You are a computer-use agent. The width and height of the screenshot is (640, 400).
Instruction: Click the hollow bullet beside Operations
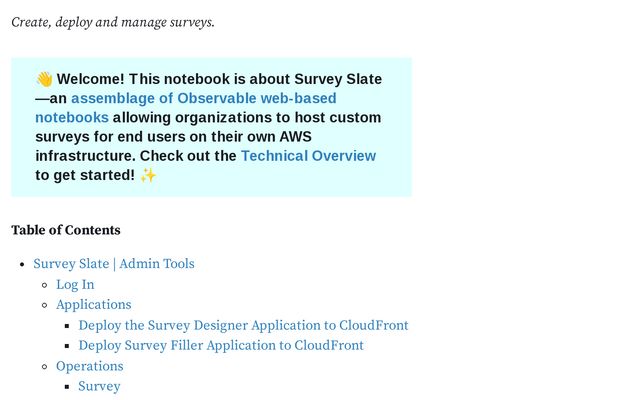[x=45, y=367]
